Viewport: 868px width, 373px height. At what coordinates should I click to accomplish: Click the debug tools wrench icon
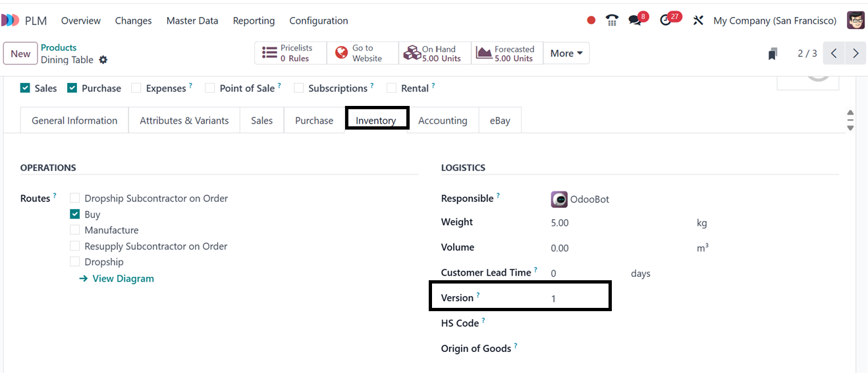coord(698,20)
